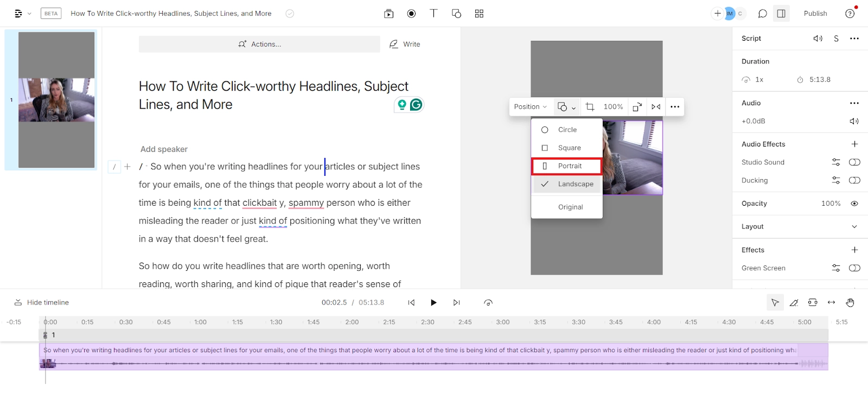The image size is (868, 393).
Task: Choose Original from the shape menu
Action: (x=567, y=207)
